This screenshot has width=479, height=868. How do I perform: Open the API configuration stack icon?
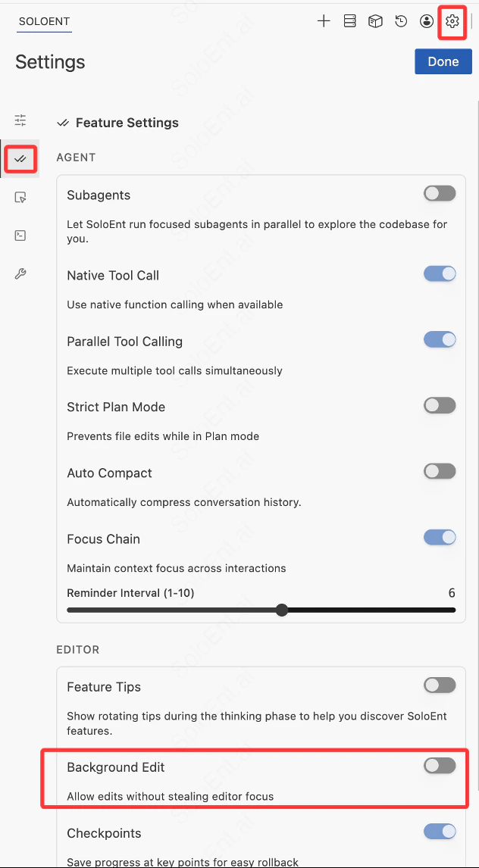349,21
